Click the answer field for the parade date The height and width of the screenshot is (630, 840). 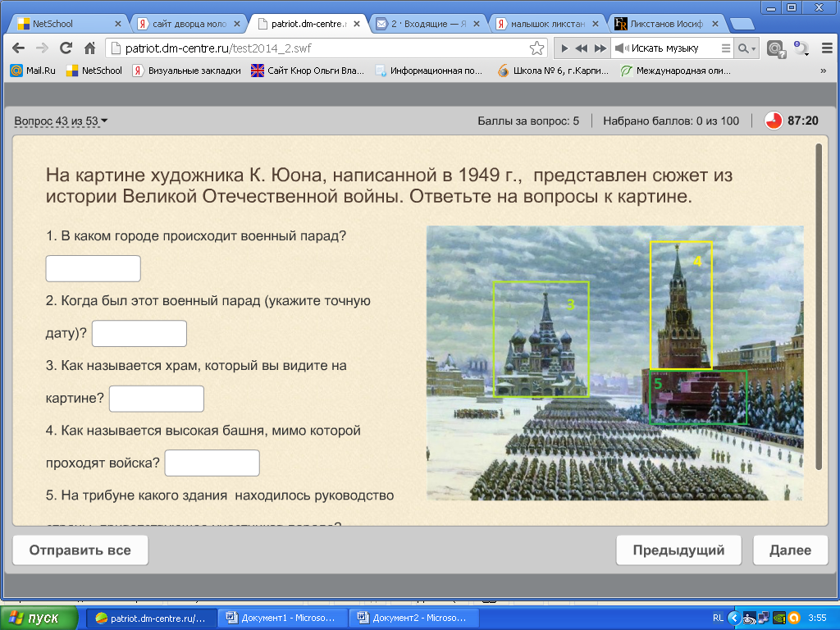pyautogui.click(x=139, y=334)
